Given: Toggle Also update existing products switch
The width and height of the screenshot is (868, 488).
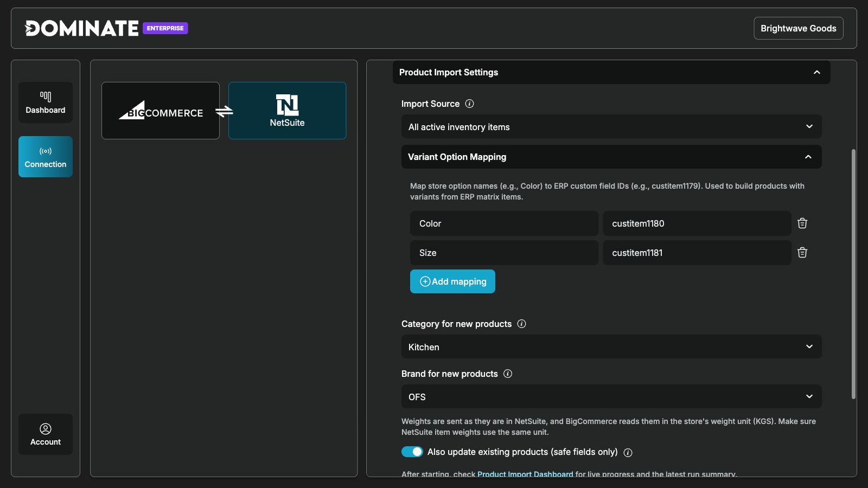Looking at the screenshot, I should pos(412,452).
